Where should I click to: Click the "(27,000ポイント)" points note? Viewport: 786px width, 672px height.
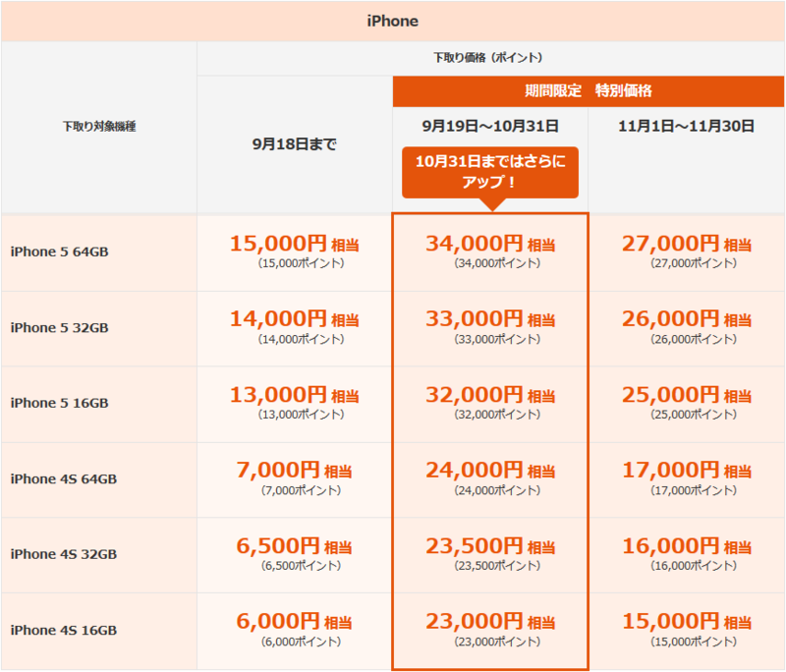pyautogui.click(x=694, y=263)
